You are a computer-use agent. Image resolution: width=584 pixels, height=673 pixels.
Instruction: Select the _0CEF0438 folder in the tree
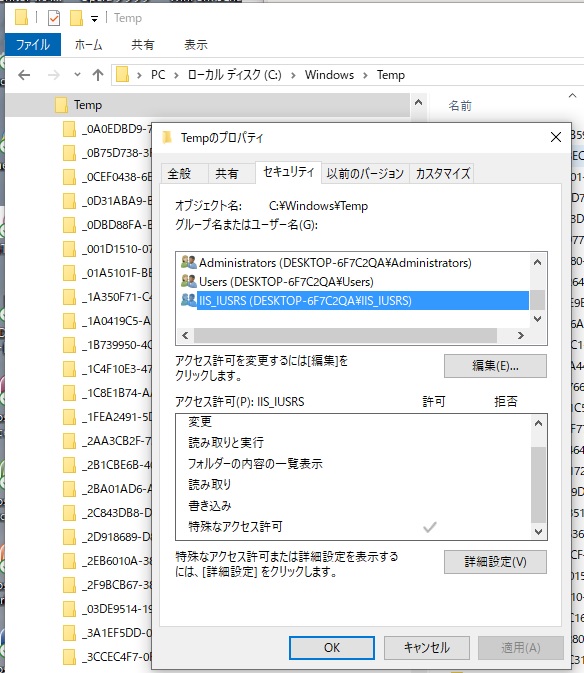click(107, 177)
